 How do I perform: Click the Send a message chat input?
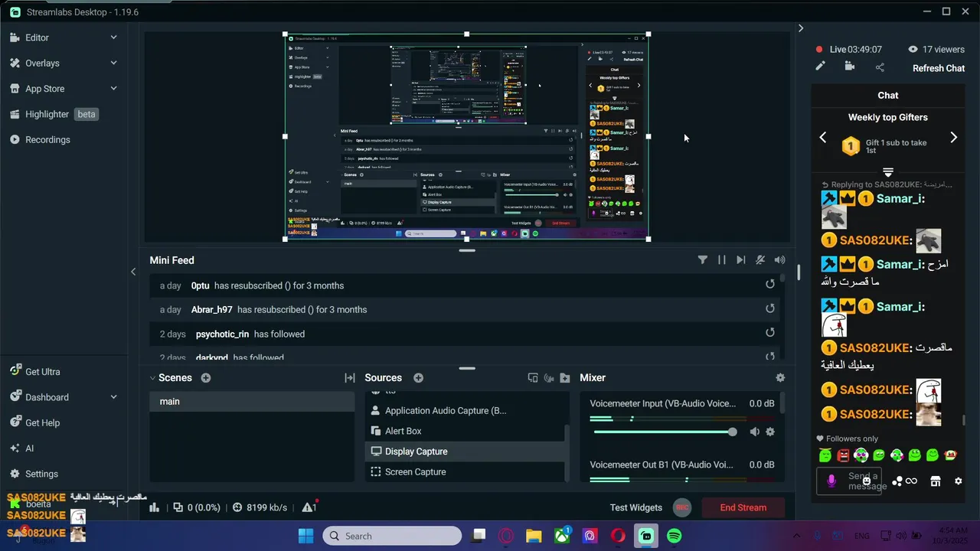pyautogui.click(x=849, y=481)
